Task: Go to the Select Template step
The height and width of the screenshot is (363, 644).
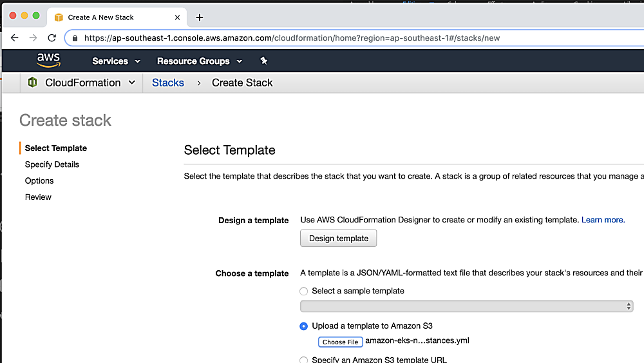Action: tap(56, 148)
